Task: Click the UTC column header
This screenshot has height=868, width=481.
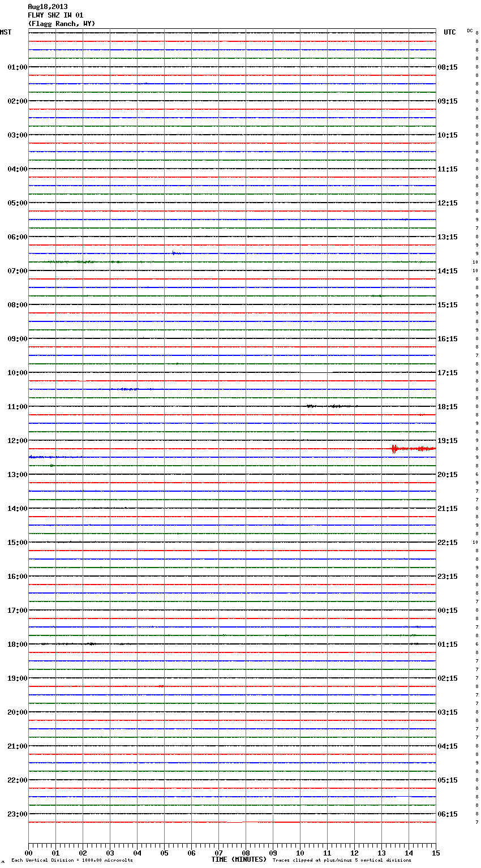Action: pos(450,32)
